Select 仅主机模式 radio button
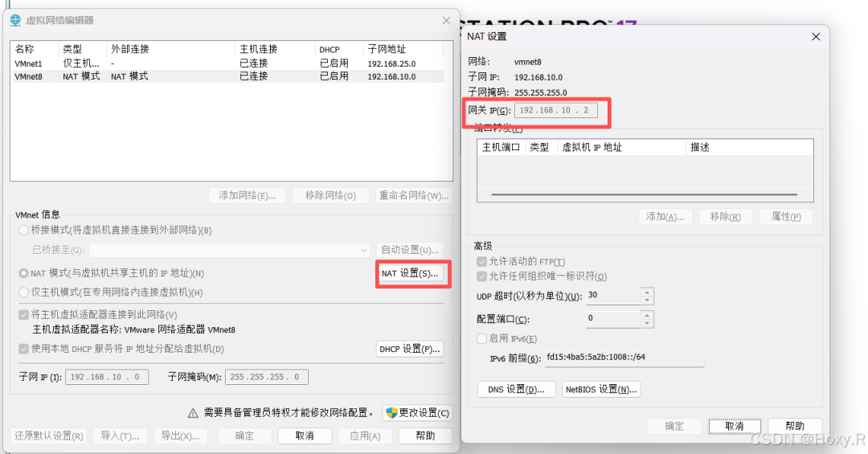 24,292
